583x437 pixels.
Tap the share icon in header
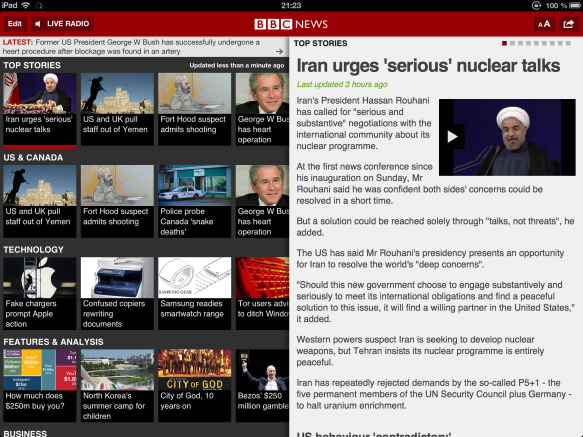click(569, 24)
